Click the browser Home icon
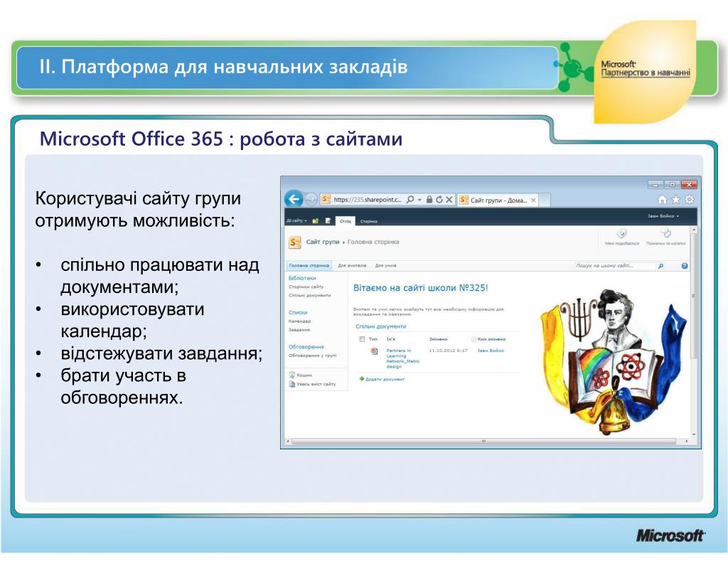This screenshot has width=728, height=561. coord(663,200)
